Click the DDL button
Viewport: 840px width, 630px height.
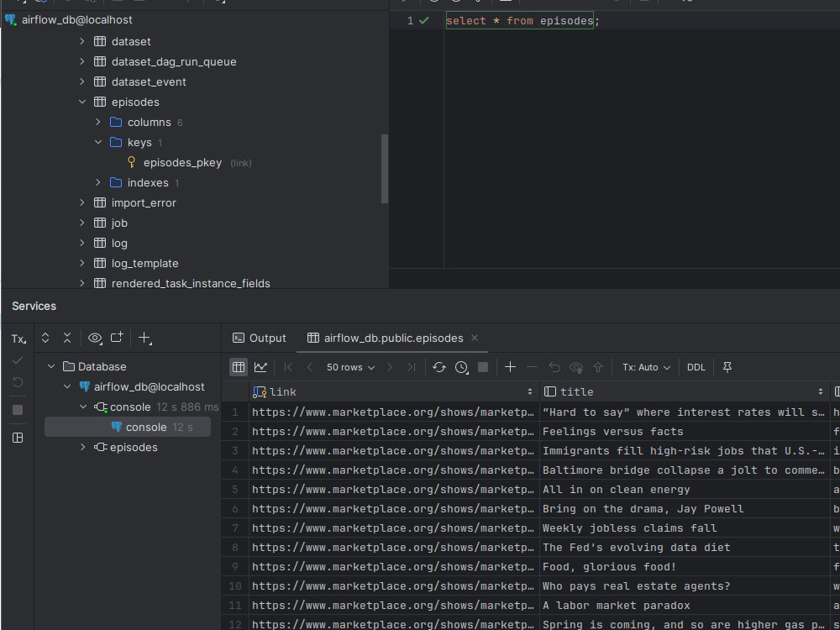click(x=696, y=367)
